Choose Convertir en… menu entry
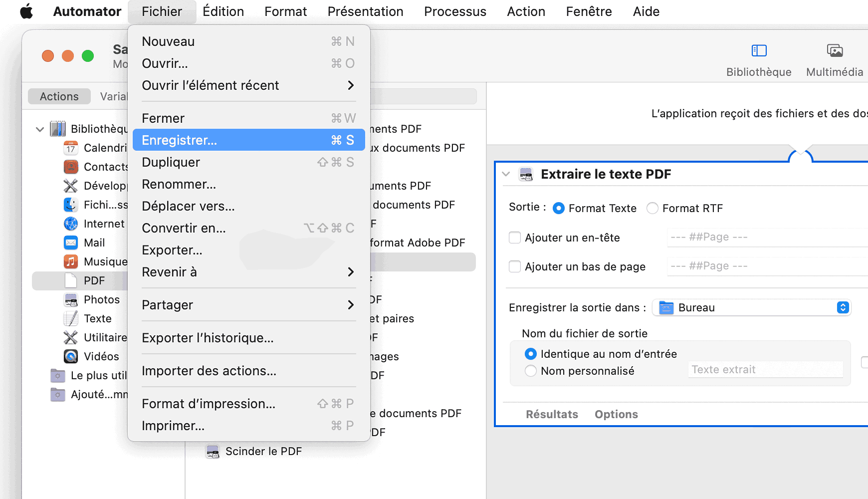868x499 pixels. (248, 228)
